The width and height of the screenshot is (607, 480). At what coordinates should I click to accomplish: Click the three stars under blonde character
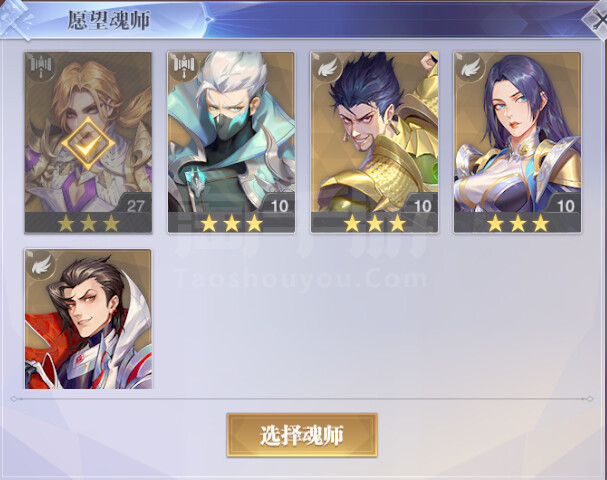[88, 223]
